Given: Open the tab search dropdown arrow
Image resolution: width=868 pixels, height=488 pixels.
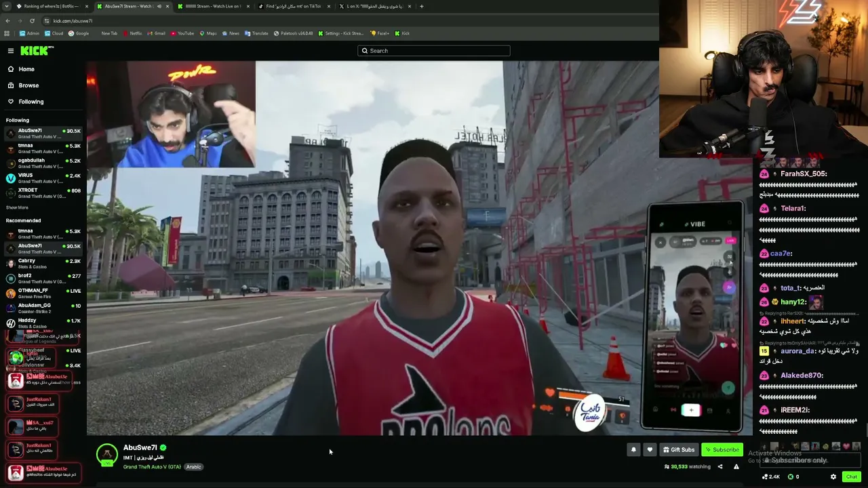Looking at the screenshot, I should click(x=7, y=6).
